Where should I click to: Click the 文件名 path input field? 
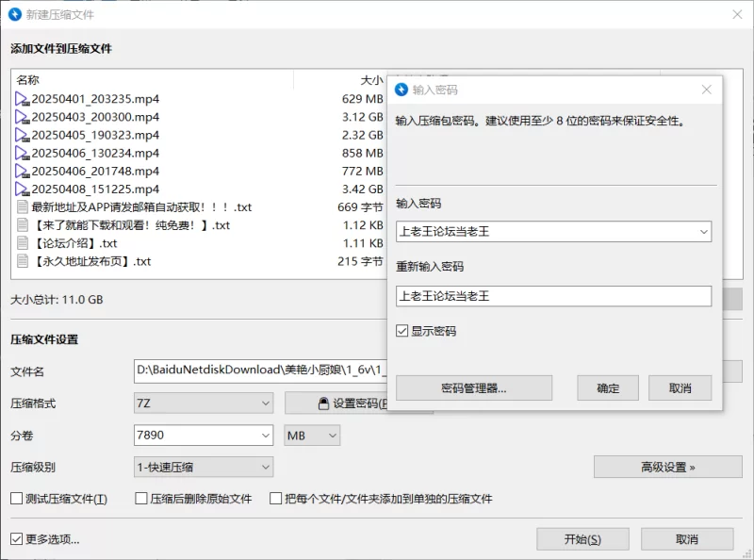coord(261,371)
